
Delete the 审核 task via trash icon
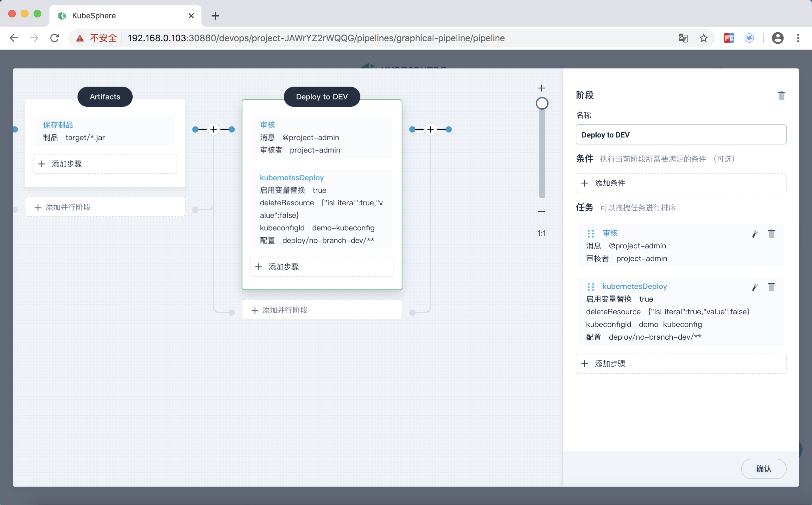(x=771, y=233)
